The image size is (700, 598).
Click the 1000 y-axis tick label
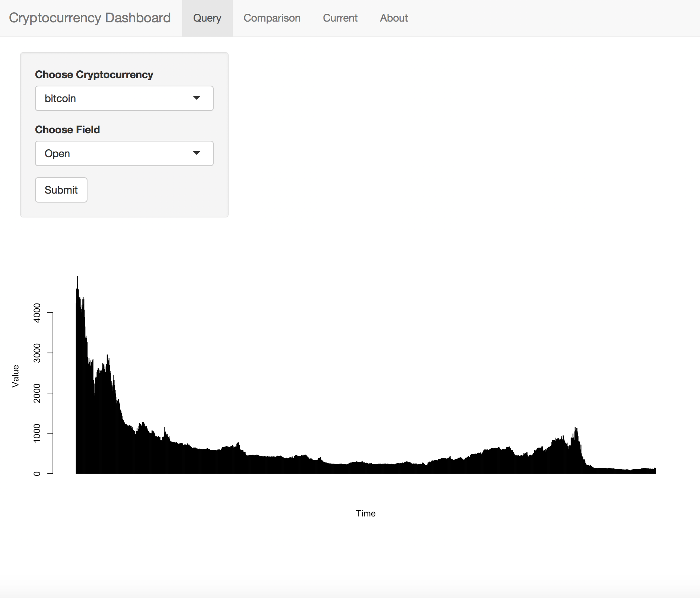pyautogui.click(x=37, y=433)
